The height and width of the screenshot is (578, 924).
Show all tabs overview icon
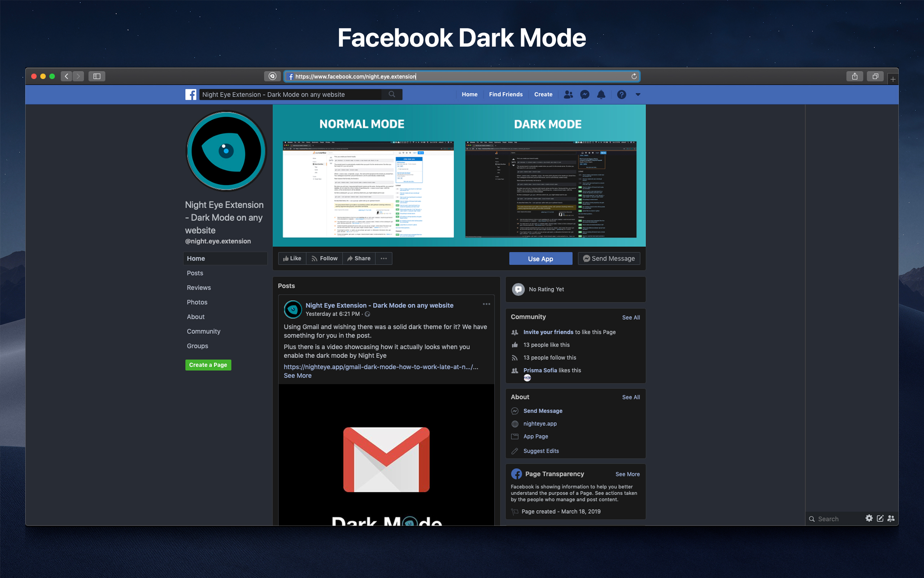(x=875, y=77)
